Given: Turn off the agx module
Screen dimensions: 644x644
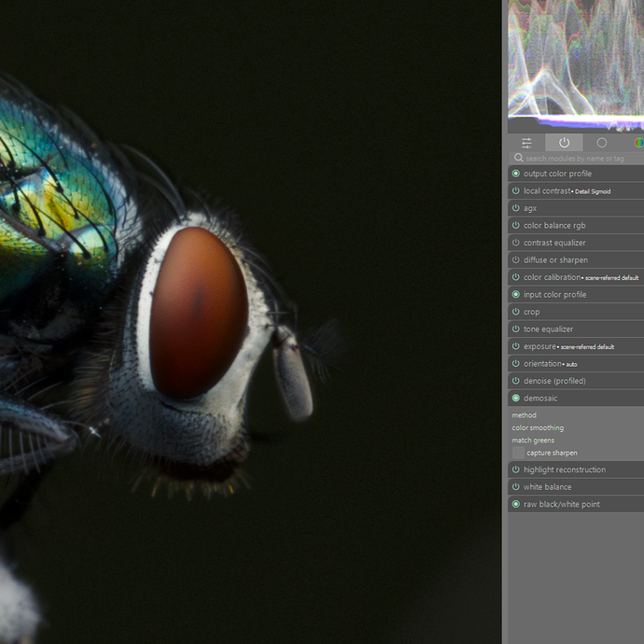Looking at the screenshot, I should pyautogui.click(x=516, y=208).
